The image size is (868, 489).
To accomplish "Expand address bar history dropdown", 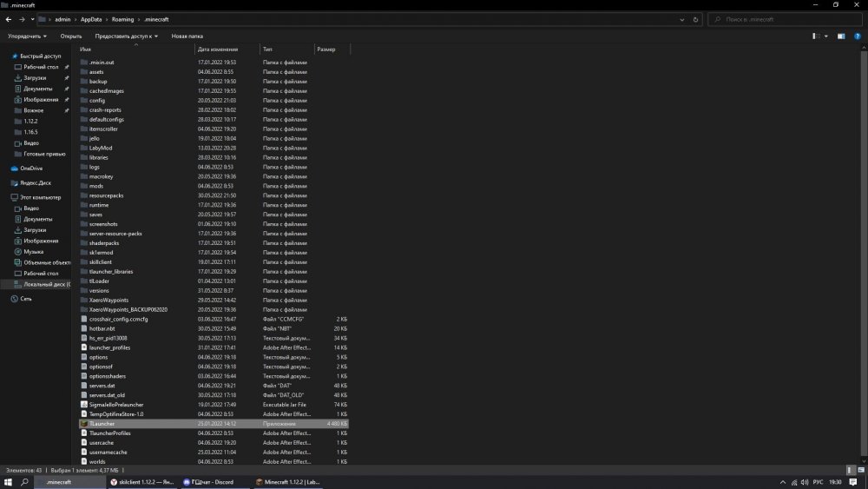I will click(x=682, y=19).
